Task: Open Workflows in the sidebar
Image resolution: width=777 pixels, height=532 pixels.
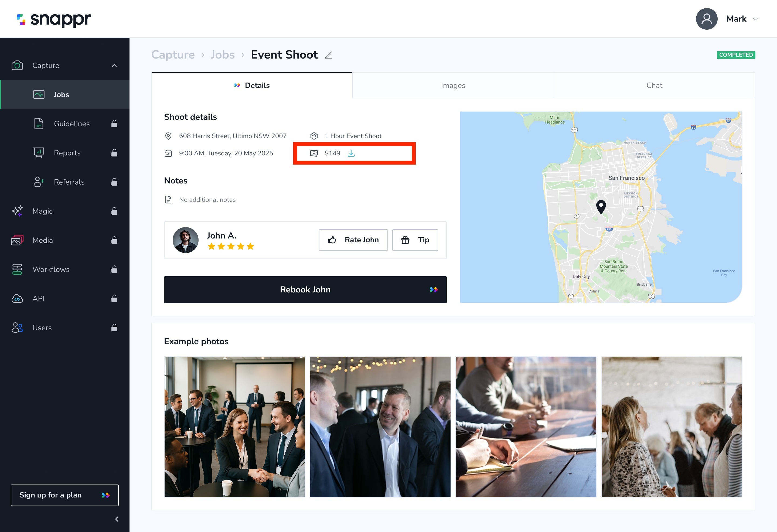Action: click(51, 269)
